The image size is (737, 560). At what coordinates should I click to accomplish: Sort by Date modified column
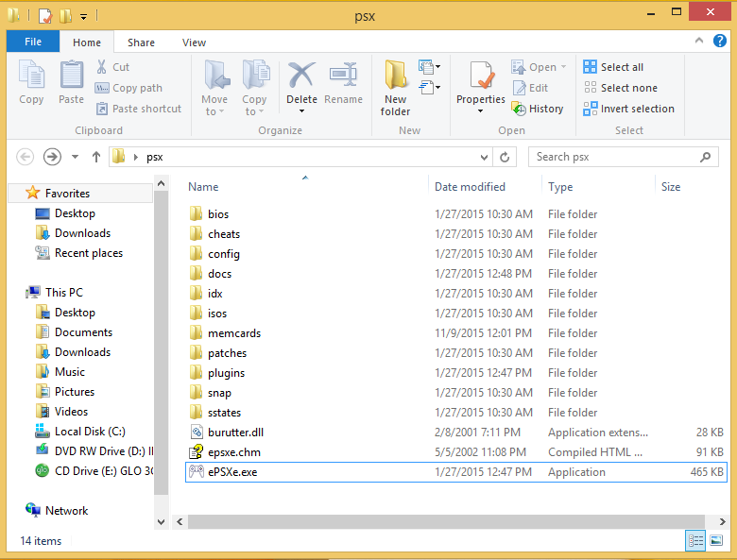[x=470, y=187]
